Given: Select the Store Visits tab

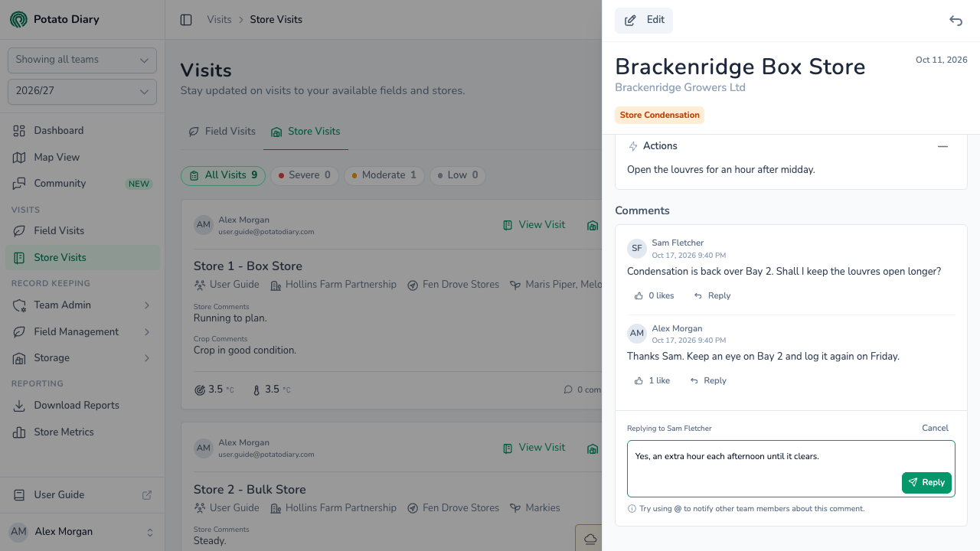Looking at the screenshot, I should click(305, 132).
